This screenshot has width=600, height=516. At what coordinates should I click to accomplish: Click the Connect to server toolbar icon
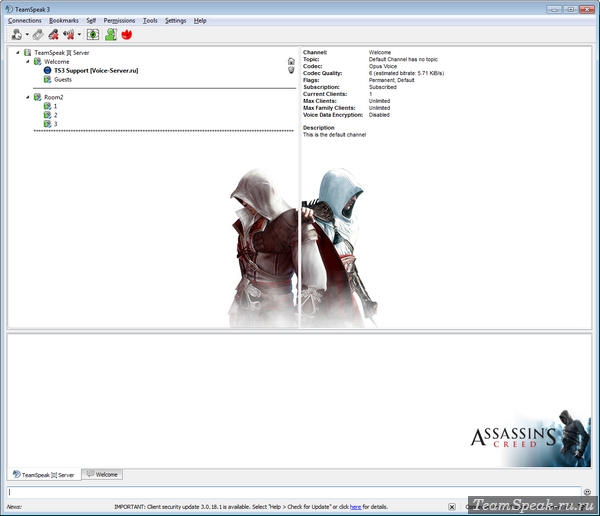tap(17, 34)
